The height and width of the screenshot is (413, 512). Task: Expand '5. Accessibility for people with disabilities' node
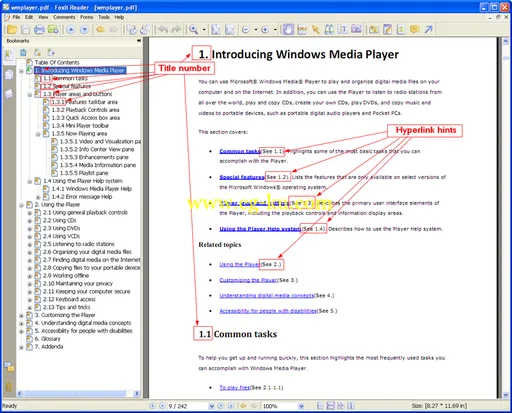pos(21,331)
